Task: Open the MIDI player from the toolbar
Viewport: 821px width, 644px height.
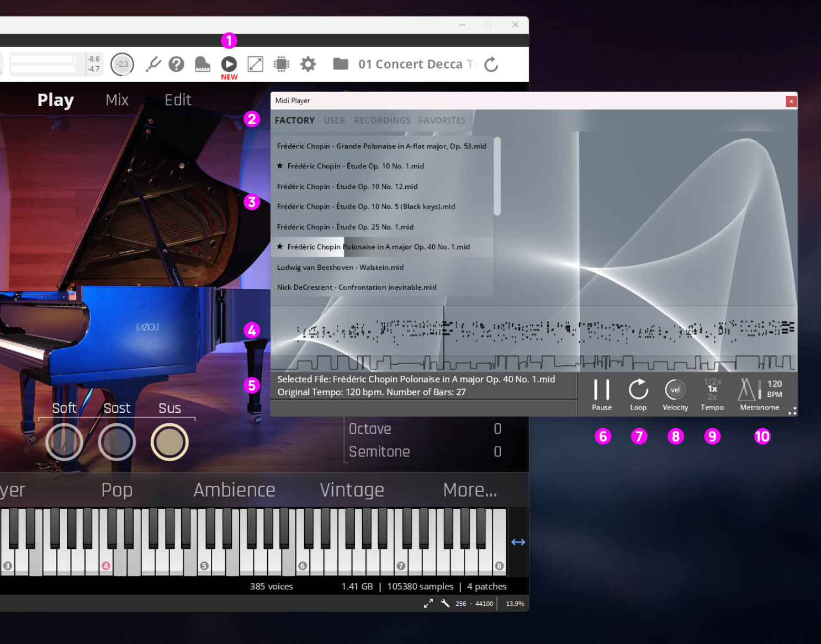Action: [x=229, y=65]
